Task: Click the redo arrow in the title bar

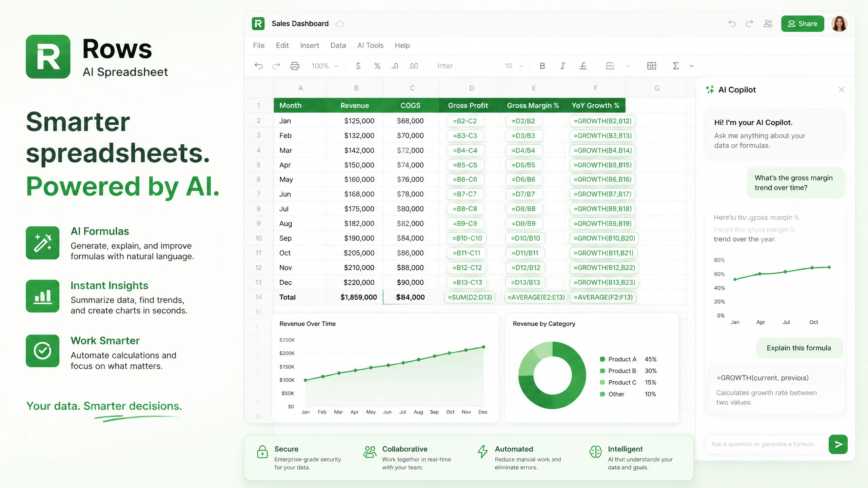Action: click(749, 24)
